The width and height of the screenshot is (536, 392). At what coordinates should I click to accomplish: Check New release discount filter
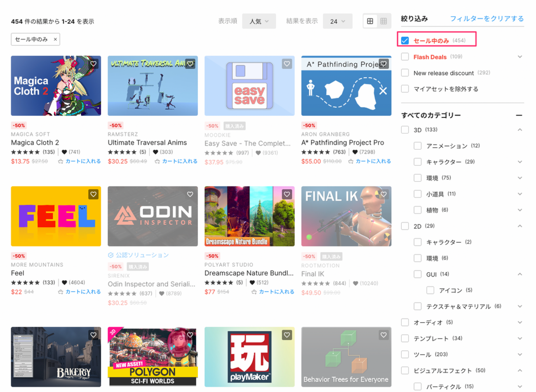click(405, 73)
